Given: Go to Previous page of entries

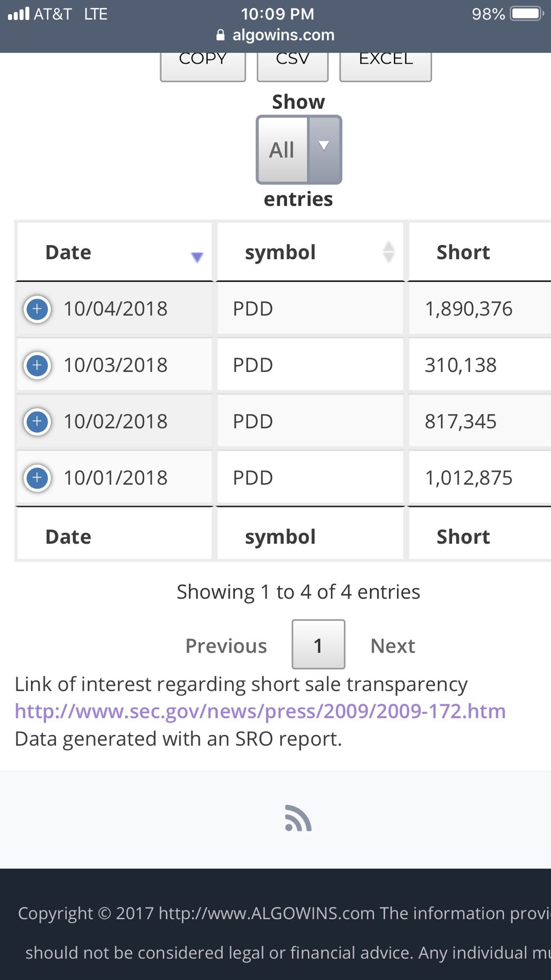Looking at the screenshot, I should pos(226,646).
